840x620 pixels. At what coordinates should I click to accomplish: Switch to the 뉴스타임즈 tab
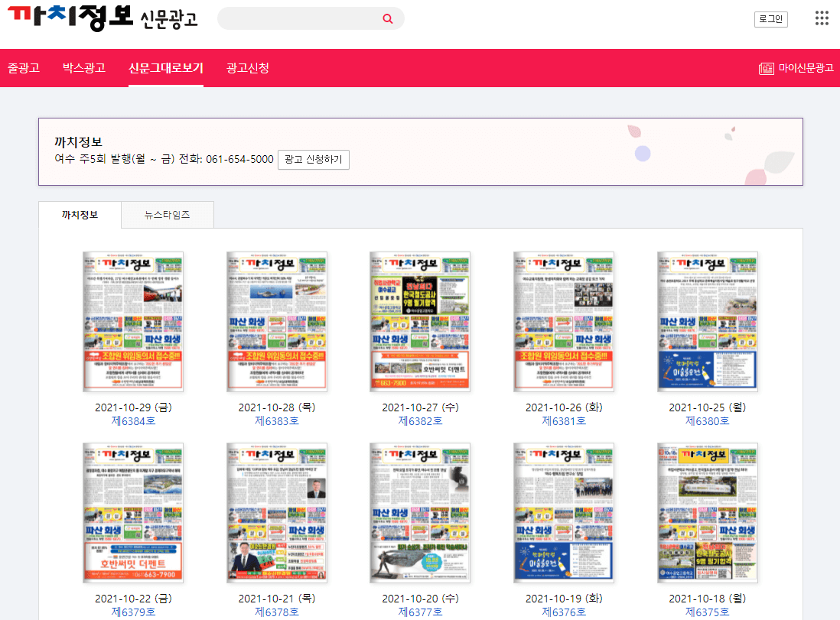[x=167, y=215]
